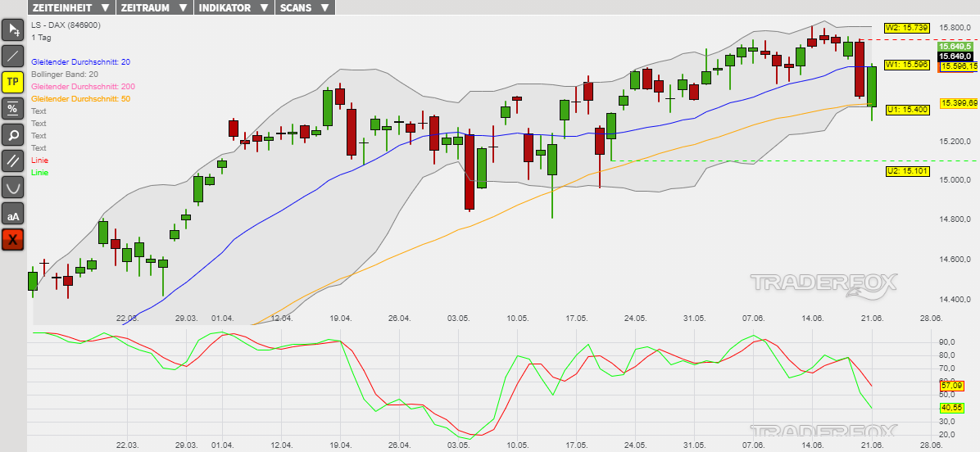
Task: Select the green Linie legend entry
Action: (x=39, y=172)
